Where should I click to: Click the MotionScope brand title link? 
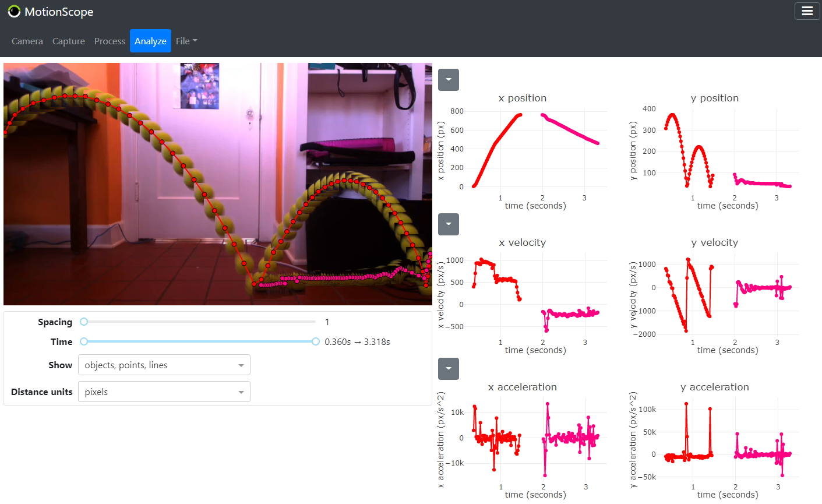pyautogui.click(x=59, y=12)
